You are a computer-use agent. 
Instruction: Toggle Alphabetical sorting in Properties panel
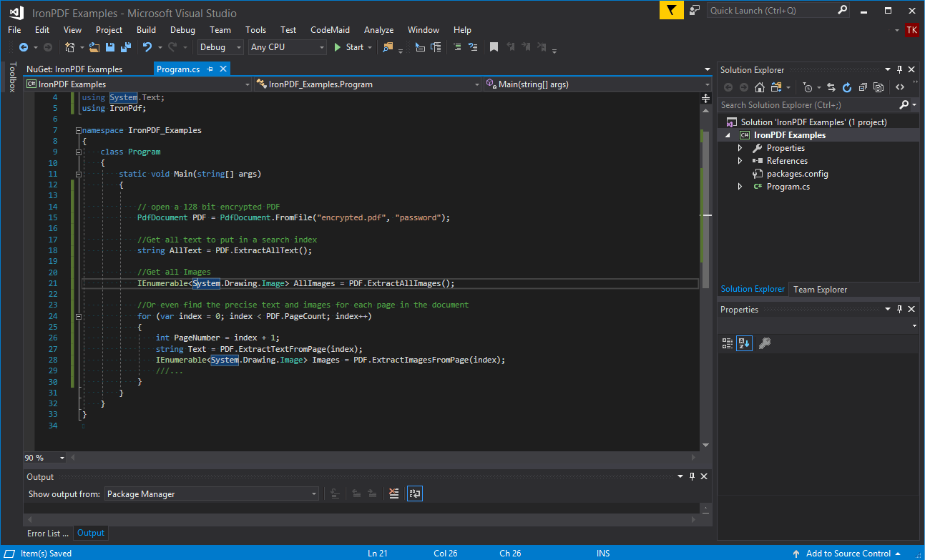pyautogui.click(x=745, y=343)
